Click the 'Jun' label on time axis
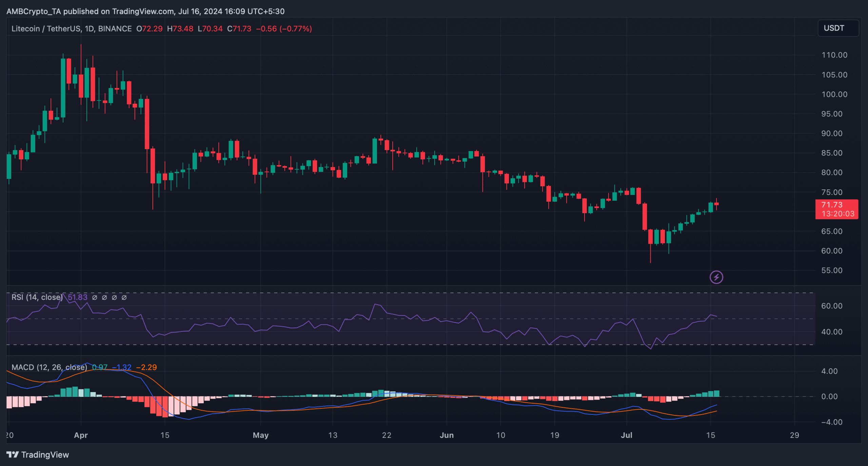The image size is (868, 466). coord(447,435)
